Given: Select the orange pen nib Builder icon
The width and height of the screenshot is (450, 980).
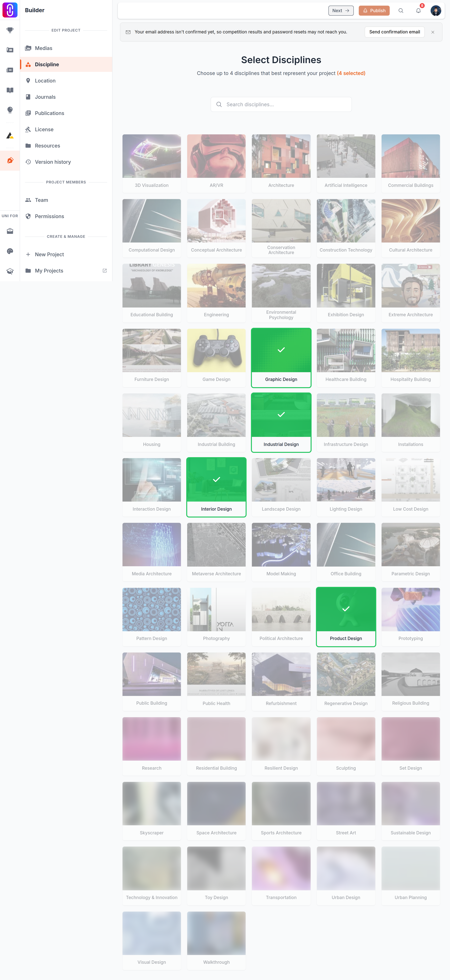Looking at the screenshot, I should pos(10,160).
